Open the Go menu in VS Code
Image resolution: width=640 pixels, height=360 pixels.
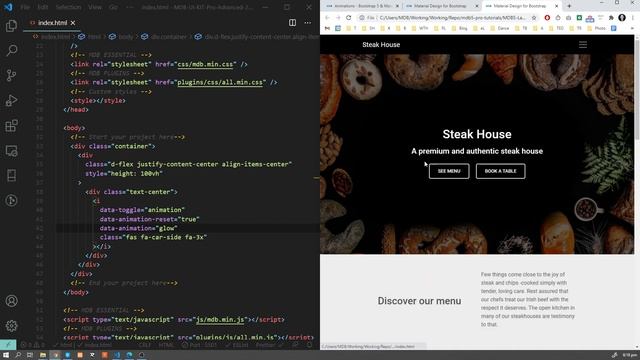click(113, 7)
